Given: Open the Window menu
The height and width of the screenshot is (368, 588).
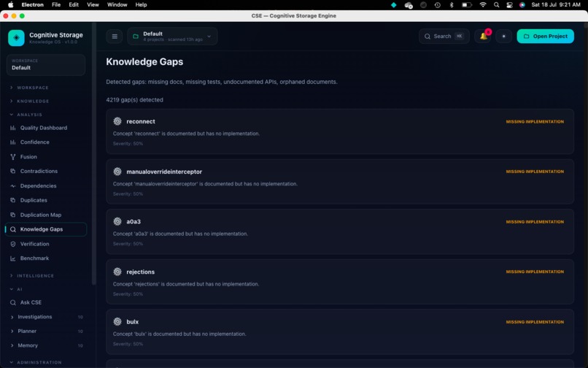Looking at the screenshot, I should tap(117, 5).
